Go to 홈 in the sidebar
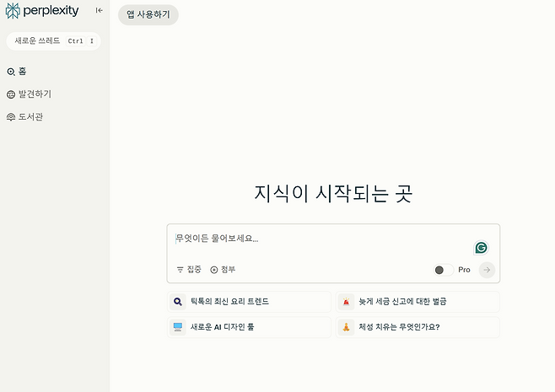Image resolution: width=555 pixels, height=392 pixels. click(x=17, y=72)
